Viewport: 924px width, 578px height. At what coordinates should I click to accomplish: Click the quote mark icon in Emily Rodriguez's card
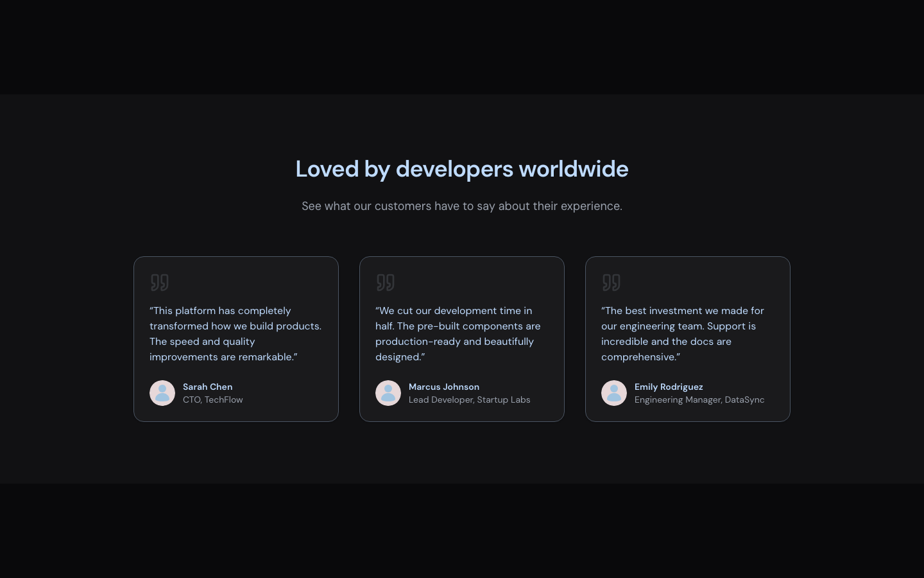(x=611, y=283)
